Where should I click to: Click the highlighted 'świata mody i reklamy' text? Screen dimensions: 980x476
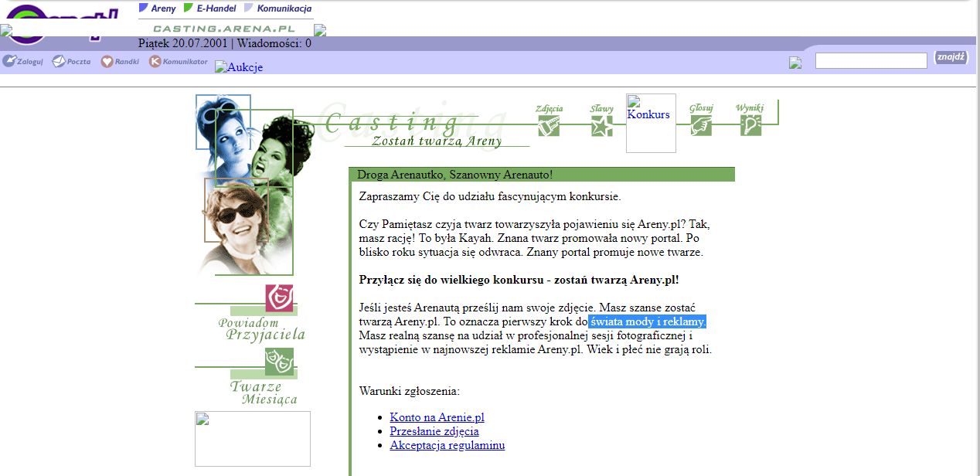click(x=648, y=321)
